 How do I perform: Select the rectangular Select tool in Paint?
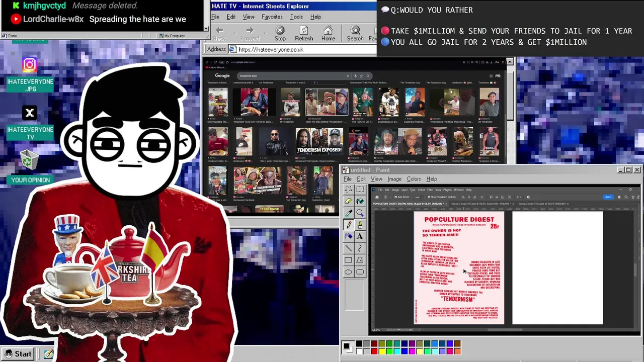(360, 189)
